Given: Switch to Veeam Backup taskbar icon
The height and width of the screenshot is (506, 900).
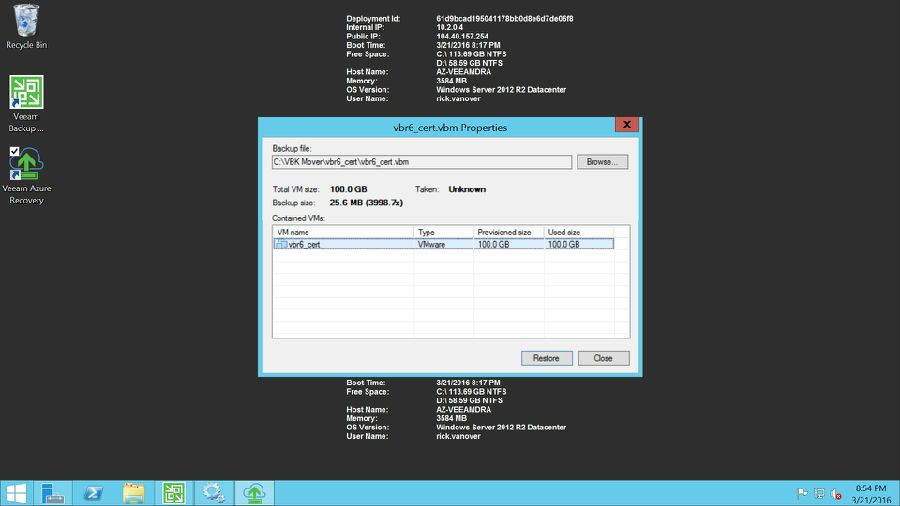Looking at the screenshot, I should click(x=174, y=493).
